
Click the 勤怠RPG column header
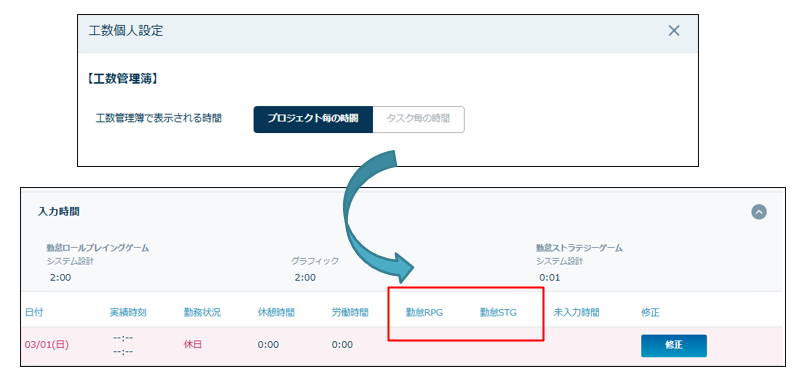424,313
